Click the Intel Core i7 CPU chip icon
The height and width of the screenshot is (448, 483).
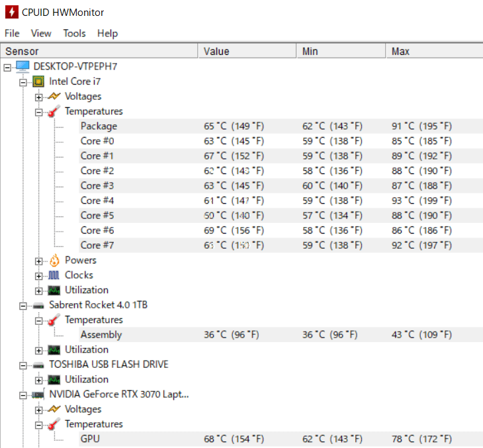pos(38,81)
